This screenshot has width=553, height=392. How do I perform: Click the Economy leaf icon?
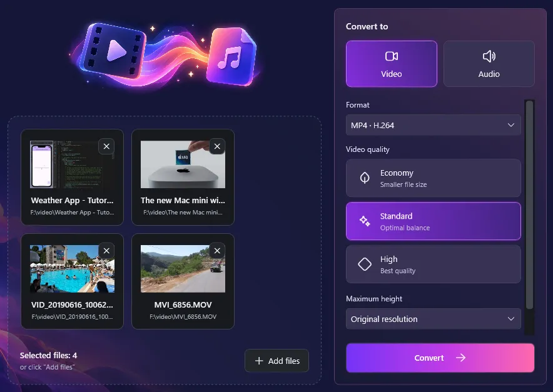click(365, 178)
